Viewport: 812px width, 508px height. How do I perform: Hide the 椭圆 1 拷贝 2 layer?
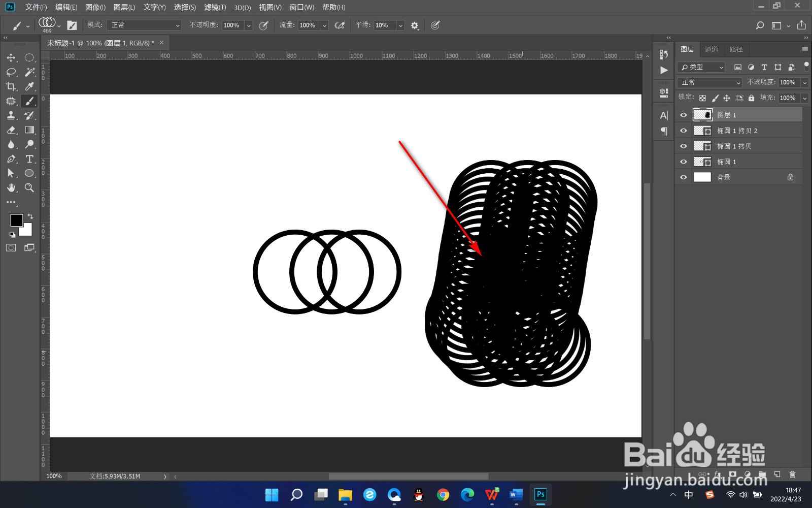pos(684,131)
